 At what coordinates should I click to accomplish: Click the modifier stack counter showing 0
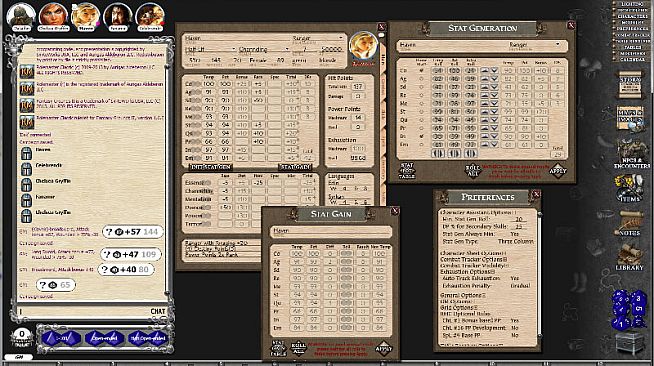tap(22, 337)
